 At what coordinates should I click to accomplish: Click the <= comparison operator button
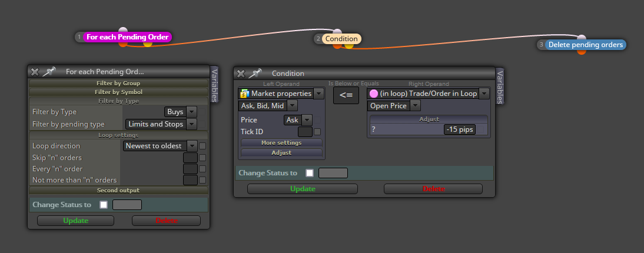coord(346,95)
